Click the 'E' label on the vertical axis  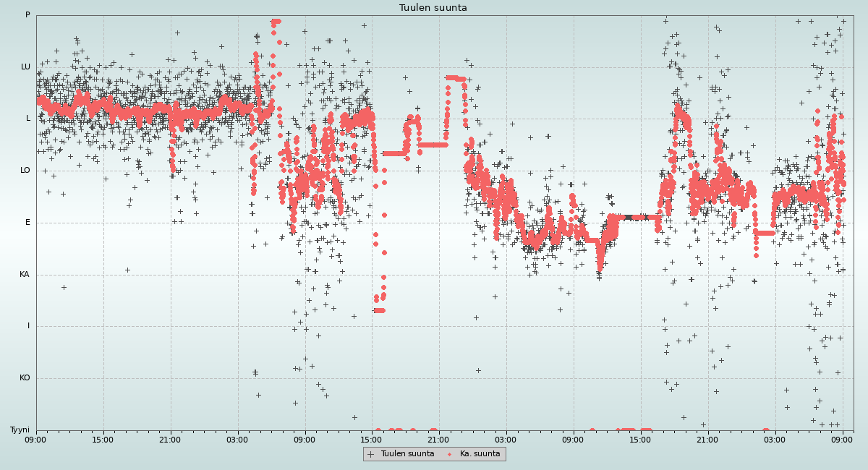click(28, 223)
